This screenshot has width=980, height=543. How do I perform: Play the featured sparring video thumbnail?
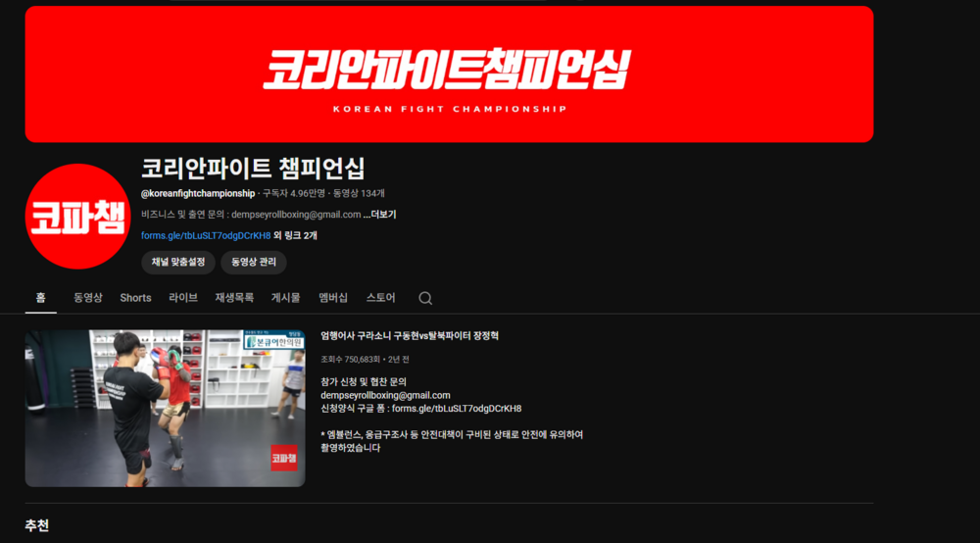pos(165,408)
